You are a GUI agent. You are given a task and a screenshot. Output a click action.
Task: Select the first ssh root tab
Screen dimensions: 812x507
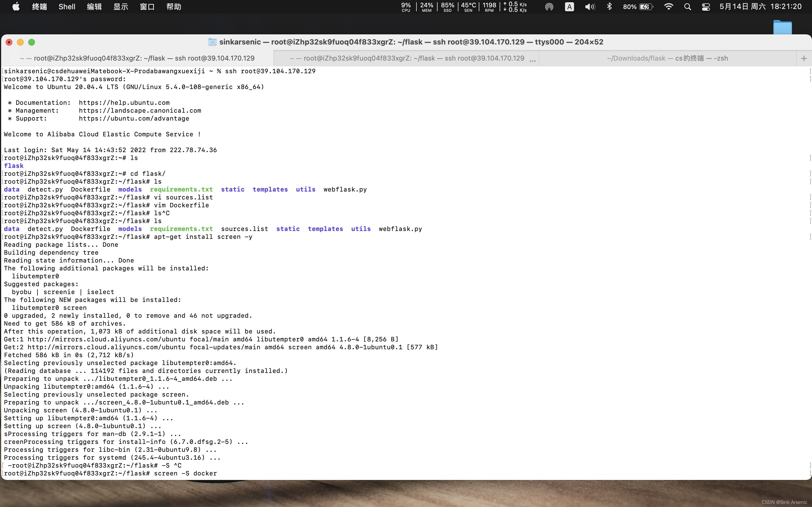[137, 58]
